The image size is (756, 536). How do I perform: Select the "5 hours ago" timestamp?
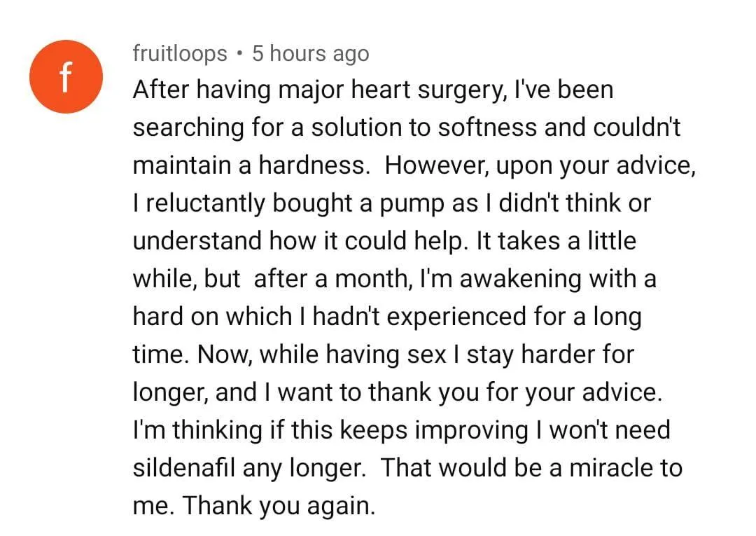pos(311,53)
